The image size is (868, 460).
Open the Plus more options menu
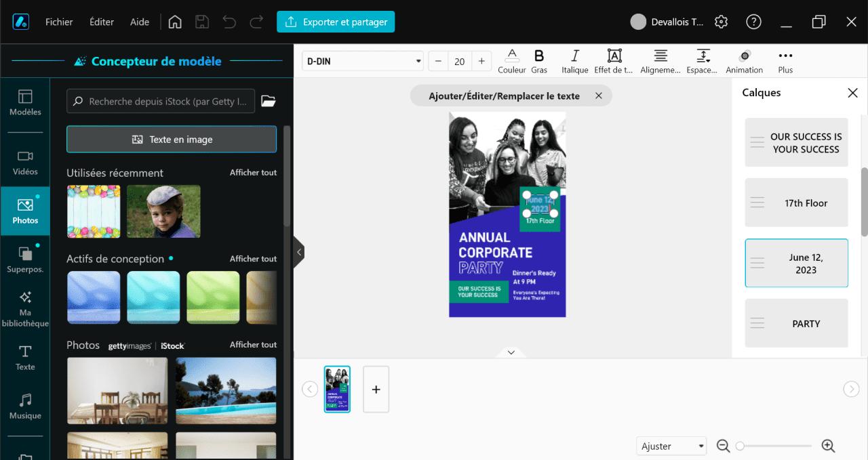785,61
